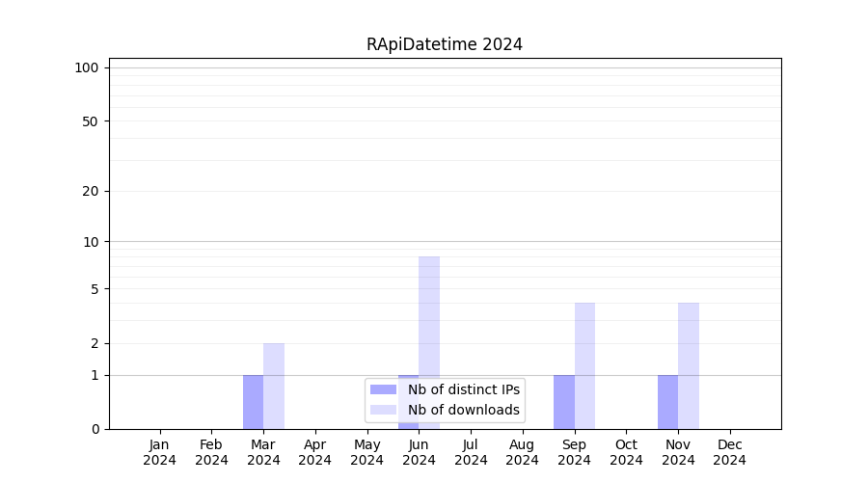Click the Oct 2024 x-axis label

pyautogui.click(x=626, y=452)
